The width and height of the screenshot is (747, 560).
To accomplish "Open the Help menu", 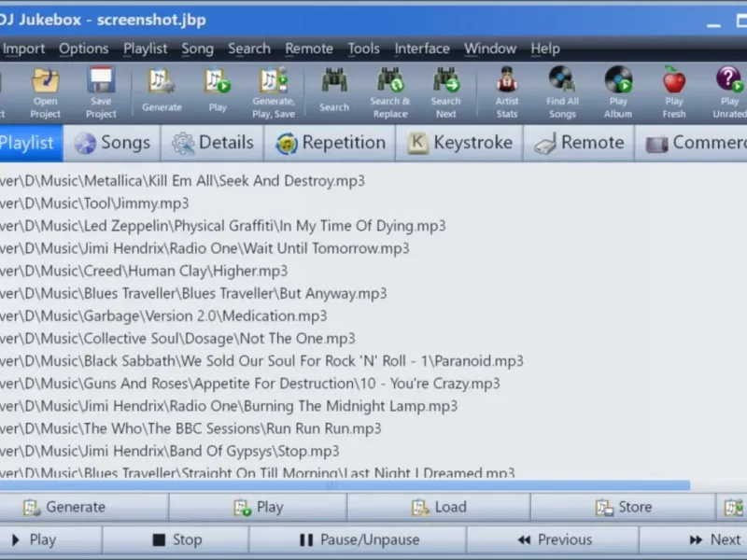I will [545, 49].
